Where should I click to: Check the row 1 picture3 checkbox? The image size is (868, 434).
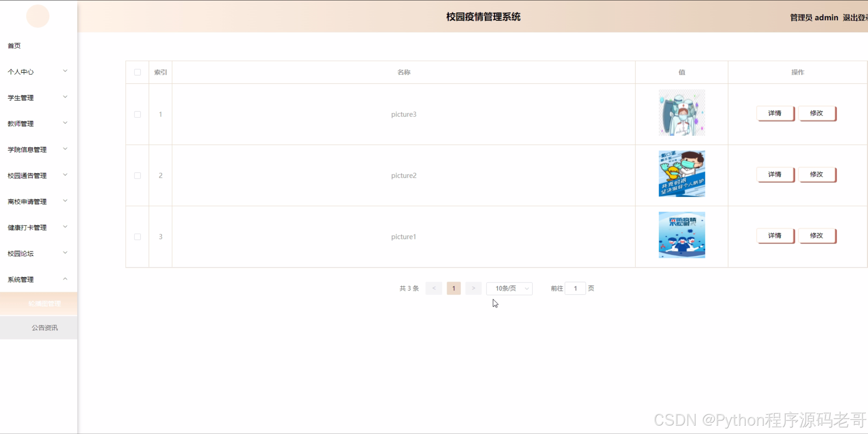tap(137, 114)
